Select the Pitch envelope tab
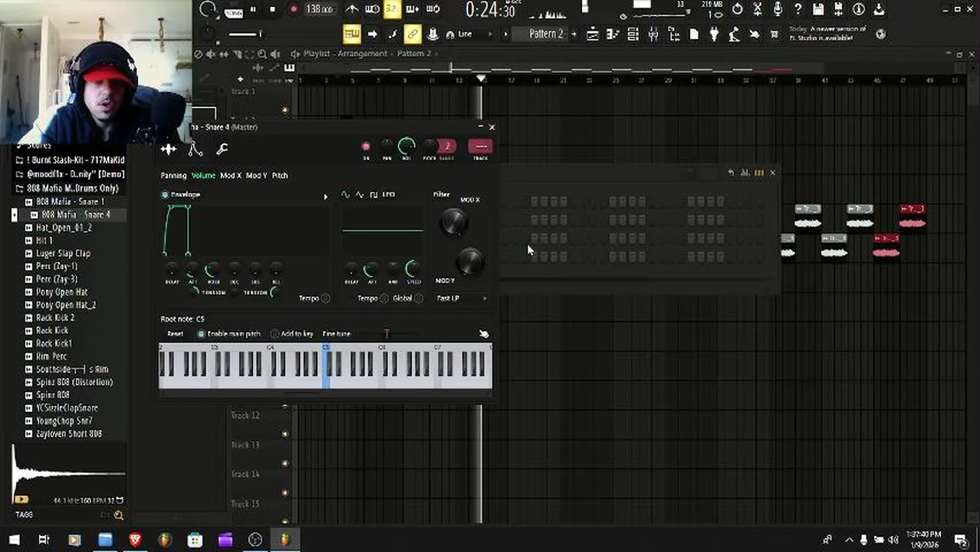Viewport: 980px width, 552px height. (280, 176)
